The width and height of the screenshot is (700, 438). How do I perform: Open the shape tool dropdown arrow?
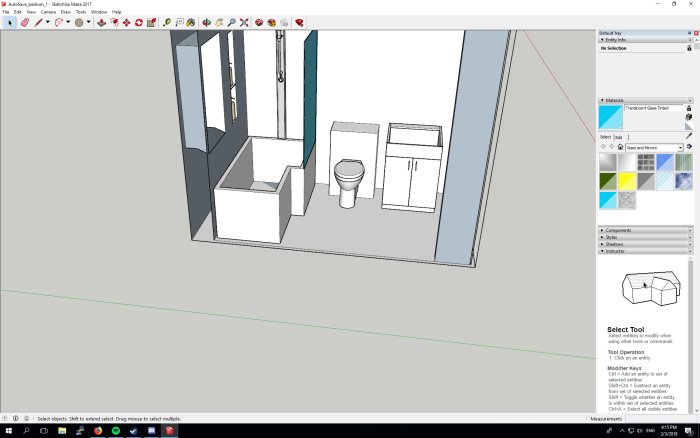pos(88,22)
